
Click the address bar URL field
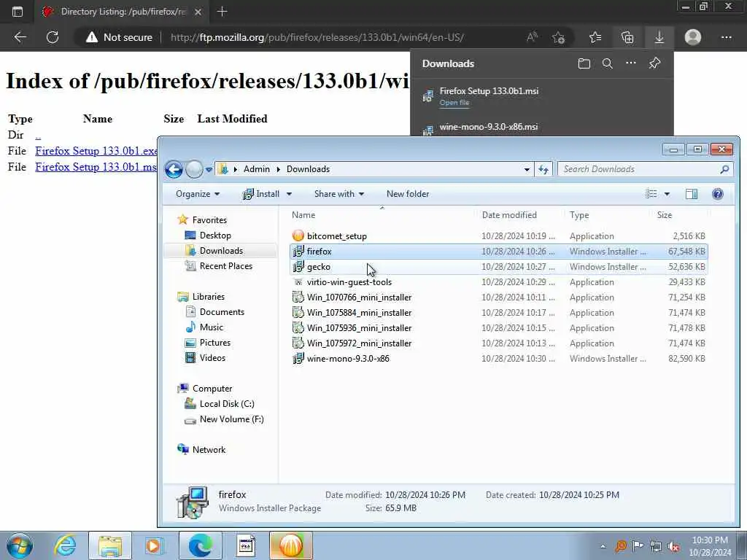pos(317,37)
